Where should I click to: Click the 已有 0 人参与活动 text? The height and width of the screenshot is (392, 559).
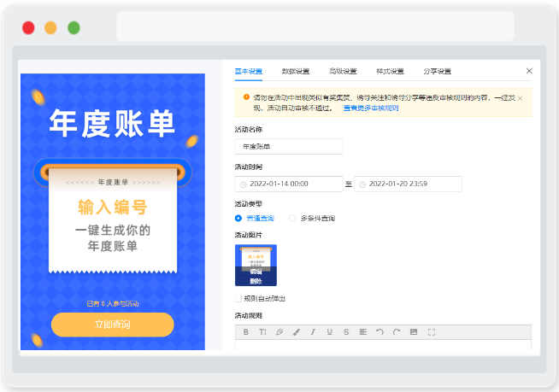[113, 304]
